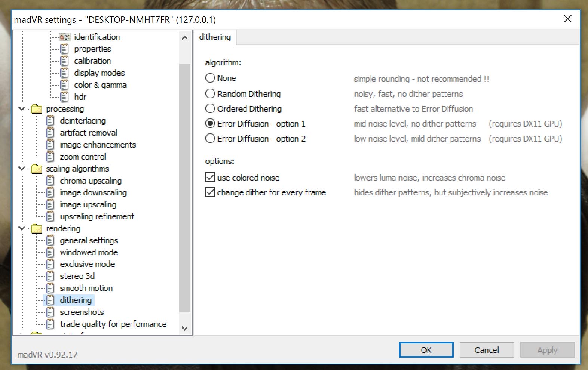Click the windowed mode page icon
Image resolution: width=588 pixels, height=370 pixels.
[50, 252]
